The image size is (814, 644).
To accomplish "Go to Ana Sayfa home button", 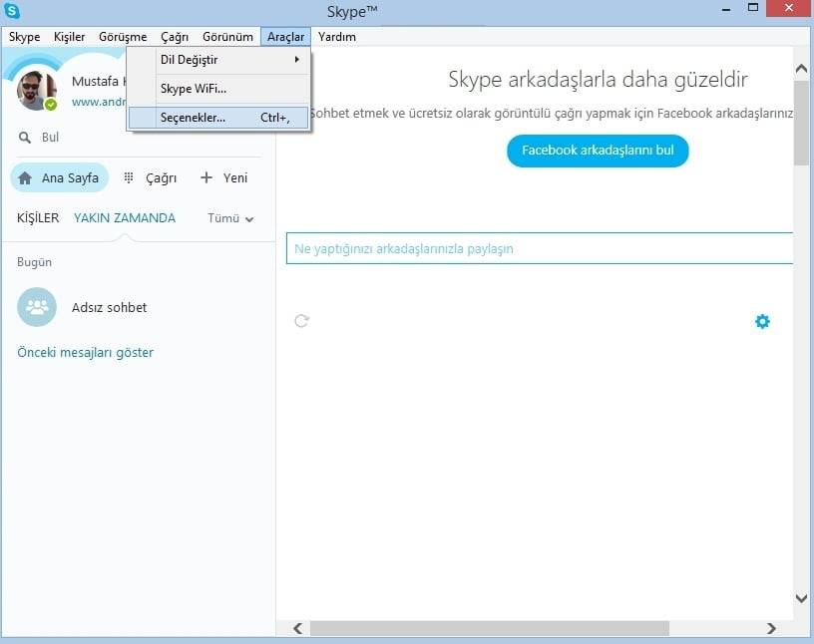I will click(59, 177).
